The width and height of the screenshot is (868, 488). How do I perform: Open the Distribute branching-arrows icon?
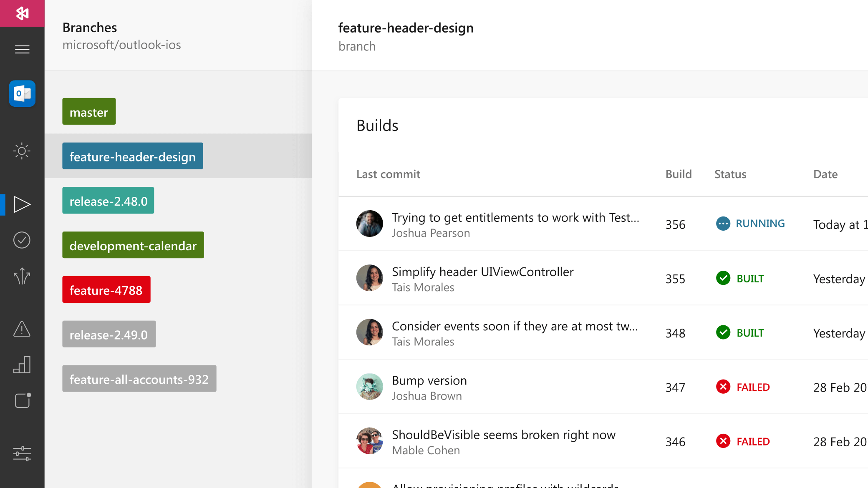point(22,276)
